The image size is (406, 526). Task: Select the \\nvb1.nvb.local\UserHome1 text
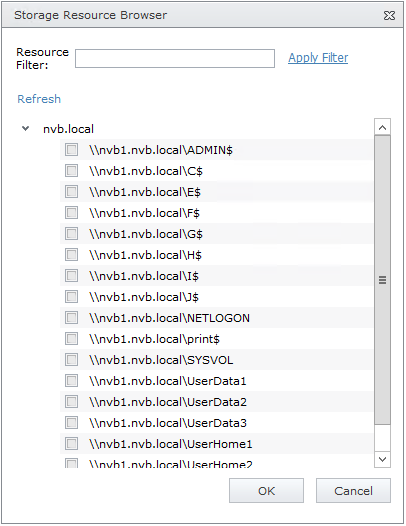(x=170, y=444)
